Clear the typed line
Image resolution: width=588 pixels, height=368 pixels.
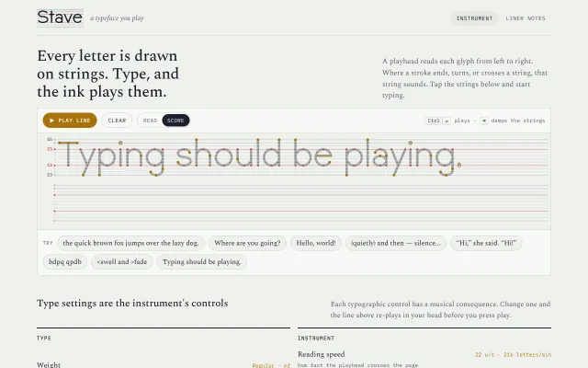tap(117, 121)
